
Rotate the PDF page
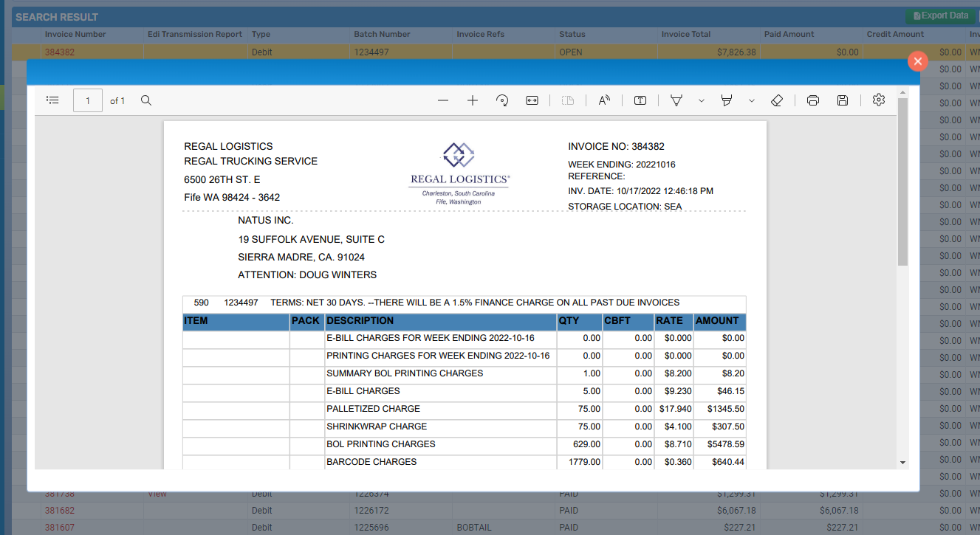tap(502, 100)
